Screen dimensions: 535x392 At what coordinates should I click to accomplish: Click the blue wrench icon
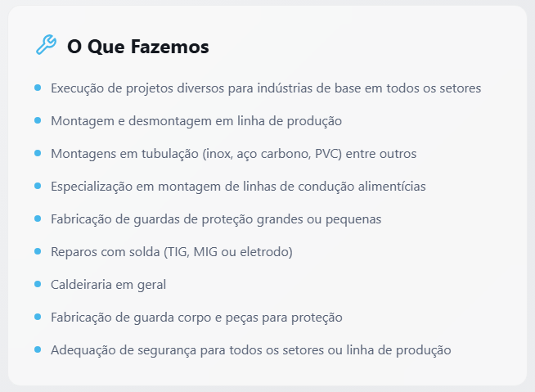[x=46, y=45]
